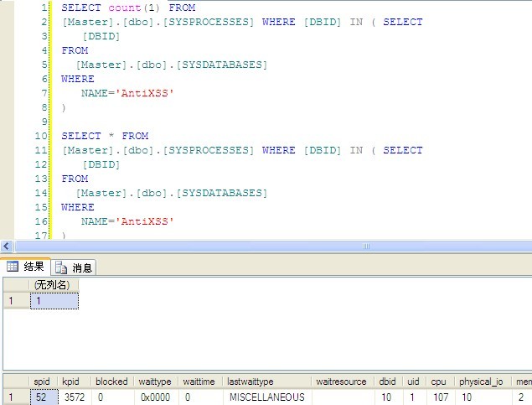532x405 pixels.
Task: Select the (无列名) column header
Action: 54,285
